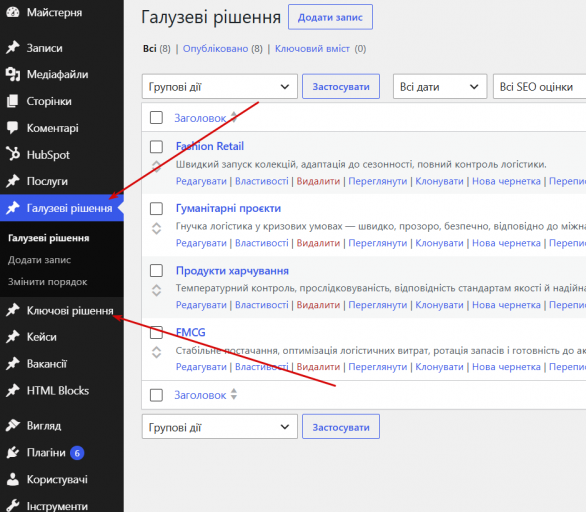This screenshot has height=512, width=586.
Task: Click Видалити under Fashion Retail
Action: (x=318, y=181)
